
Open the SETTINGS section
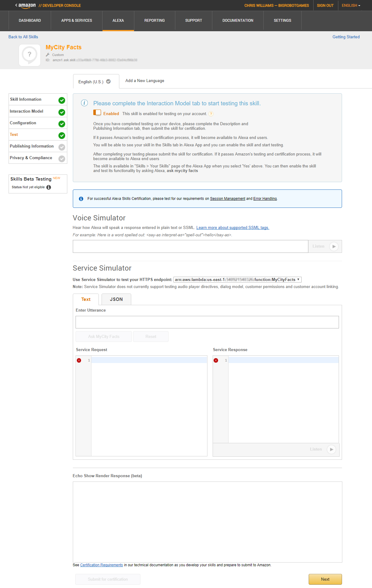coord(282,21)
